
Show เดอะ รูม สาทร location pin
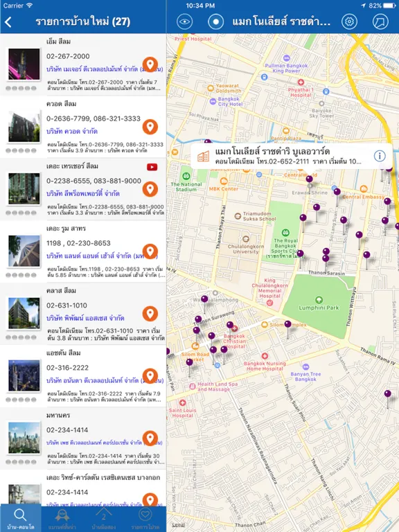coord(150,251)
